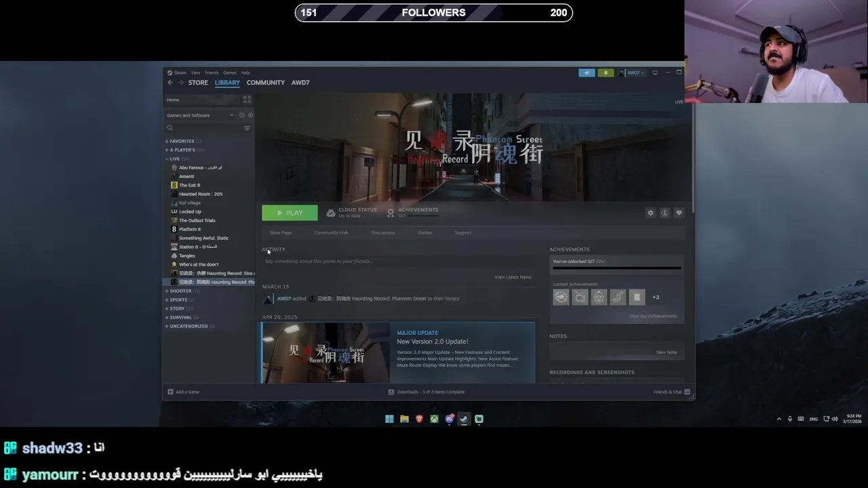
Task: Open Games and Software dropdown
Action: [x=200, y=115]
